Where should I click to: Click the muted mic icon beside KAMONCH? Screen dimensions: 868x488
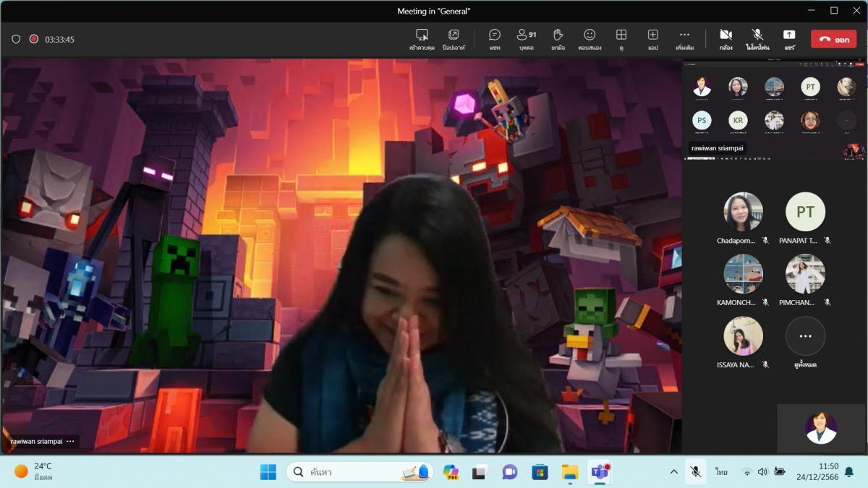click(765, 303)
